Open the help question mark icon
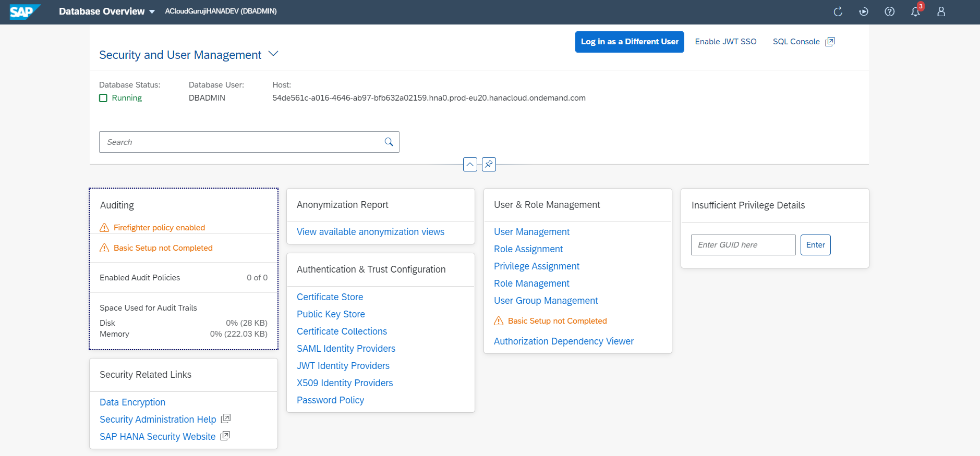 890,11
